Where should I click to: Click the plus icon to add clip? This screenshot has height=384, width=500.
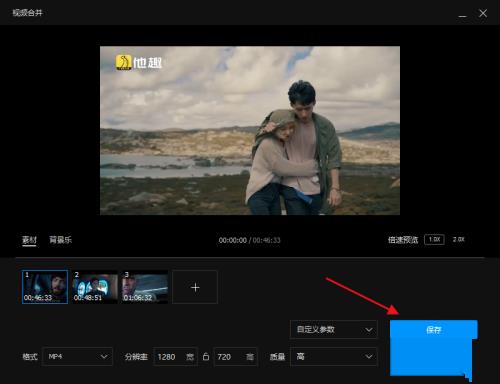pos(195,287)
